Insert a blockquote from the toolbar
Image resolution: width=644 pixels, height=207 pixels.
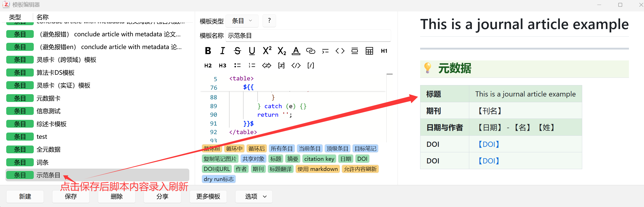(325, 51)
